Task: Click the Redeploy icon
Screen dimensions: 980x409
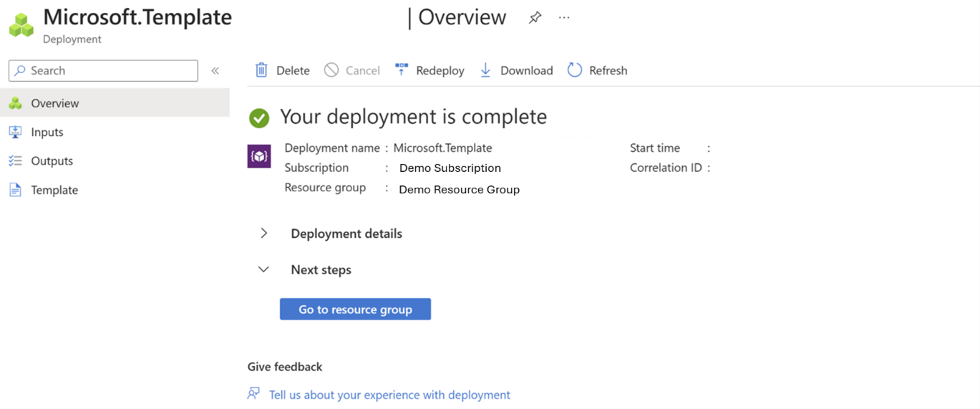Action: [x=400, y=70]
